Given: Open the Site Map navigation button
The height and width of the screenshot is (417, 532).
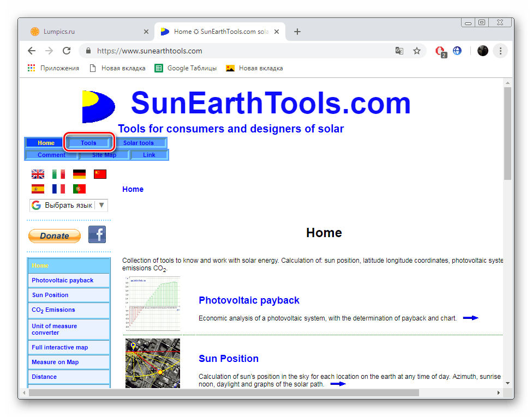Looking at the screenshot, I should point(104,155).
